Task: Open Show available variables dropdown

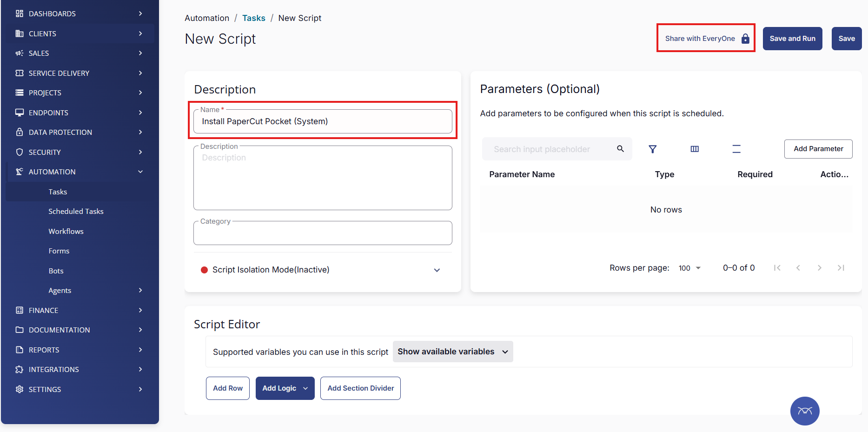Action: pos(453,352)
